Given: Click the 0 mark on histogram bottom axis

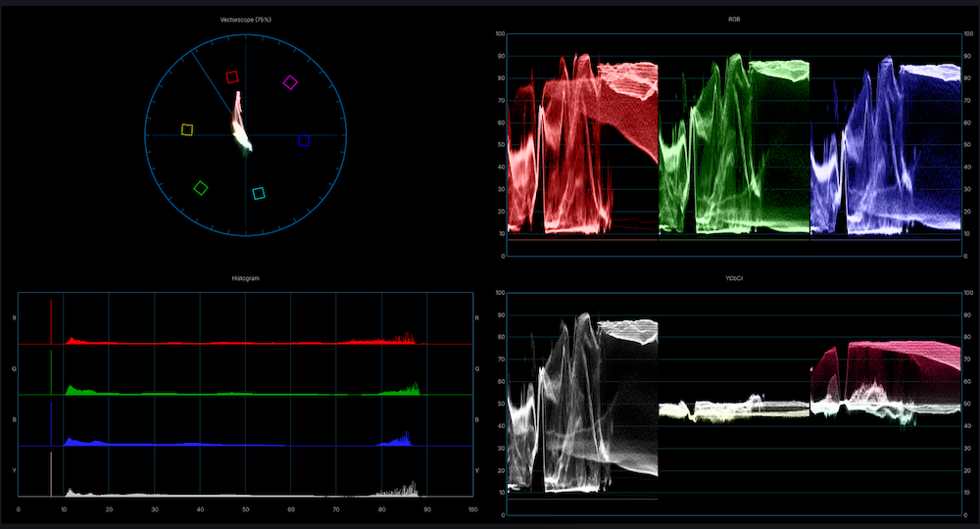Looking at the screenshot, I should (x=18, y=509).
